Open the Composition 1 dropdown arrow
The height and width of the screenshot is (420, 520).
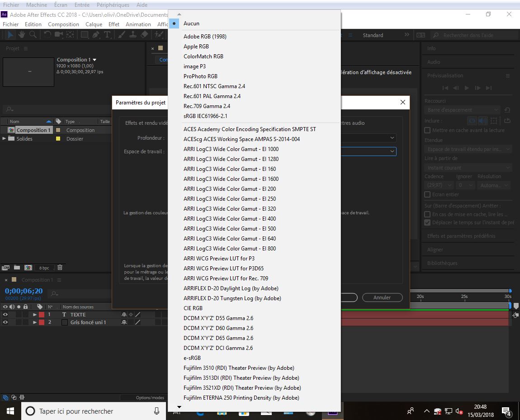tap(95, 60)
